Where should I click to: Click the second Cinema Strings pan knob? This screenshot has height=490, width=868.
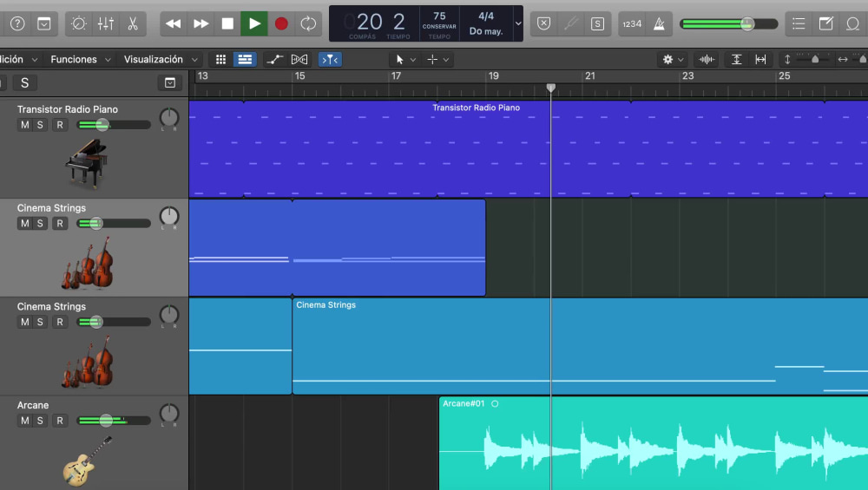point(169,314)
